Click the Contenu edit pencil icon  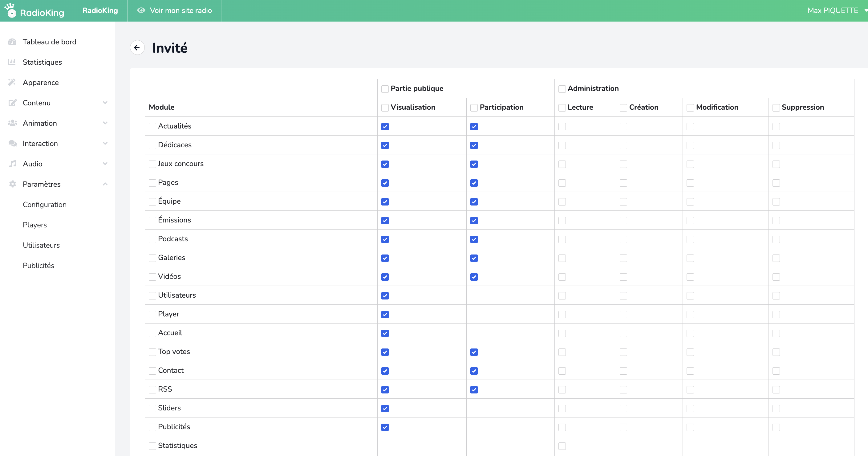point(12,103)
